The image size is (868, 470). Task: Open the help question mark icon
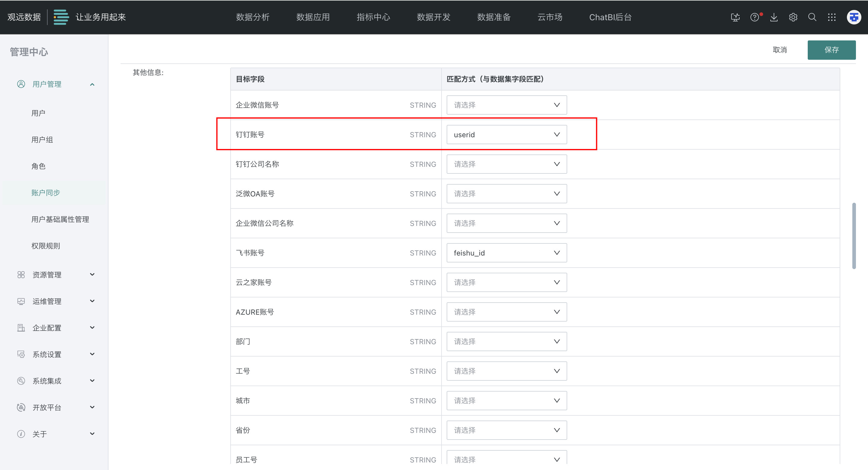754,17
